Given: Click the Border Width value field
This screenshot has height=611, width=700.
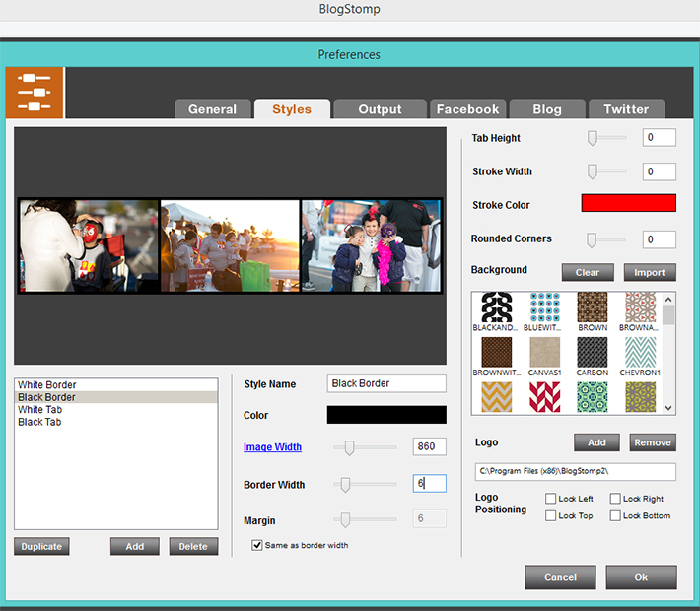Looking at the screenshot, I should coord(430,483).
